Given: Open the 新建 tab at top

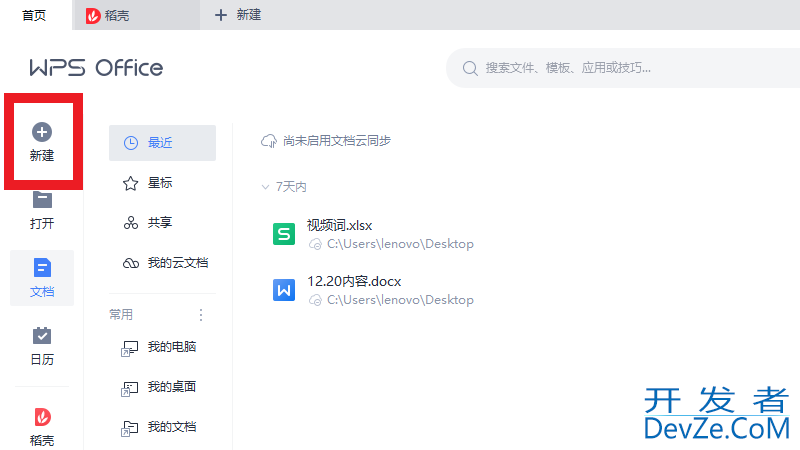Looking at the screenshot, I should [x=238, y=15].
